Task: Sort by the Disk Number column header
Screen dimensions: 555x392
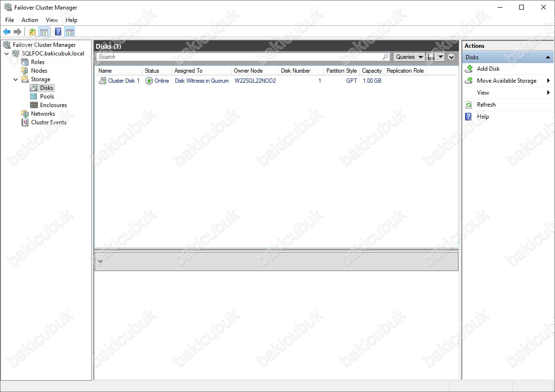Action: [x=301, y=71]
